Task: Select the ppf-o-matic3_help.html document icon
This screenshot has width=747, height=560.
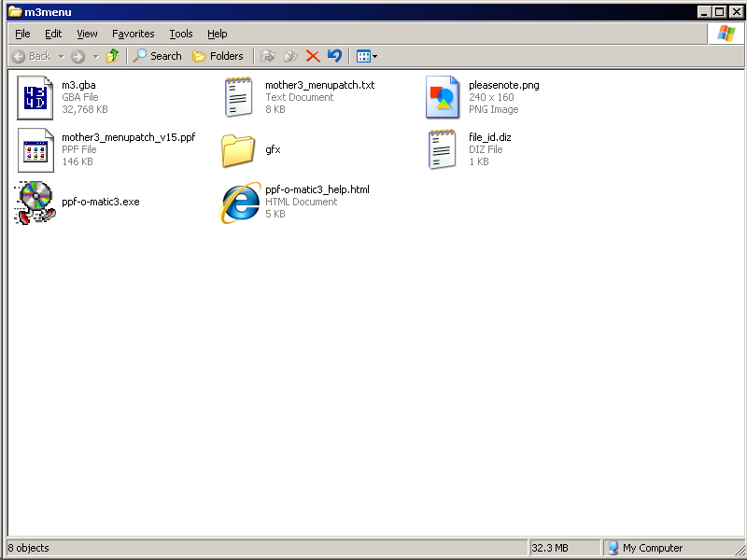Action: [240, 203]
